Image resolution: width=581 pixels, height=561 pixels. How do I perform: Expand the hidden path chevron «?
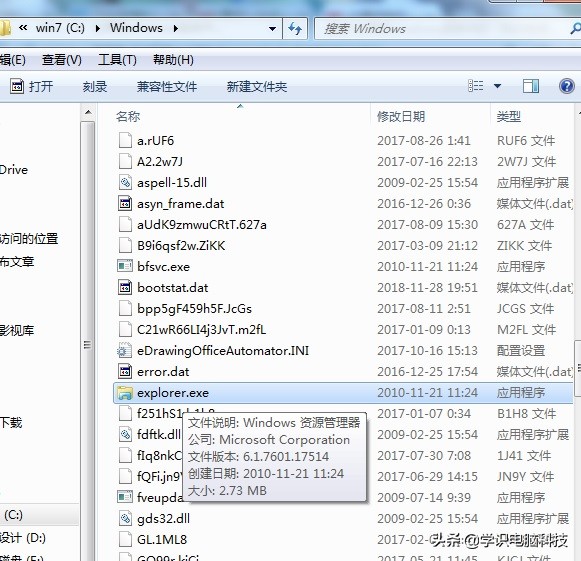23,28
